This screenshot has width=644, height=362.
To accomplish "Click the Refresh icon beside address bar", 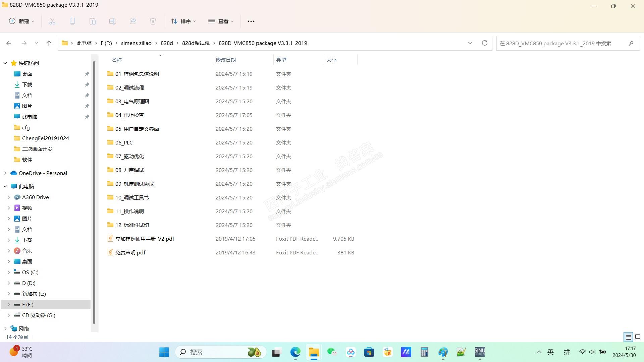I will [484, 43].
